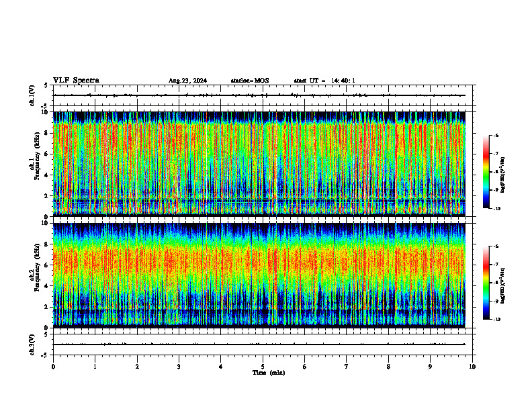Click the "VLF Spectra" plot title
Viewport: 532px width, 411px height.
(x=76, y=81)
